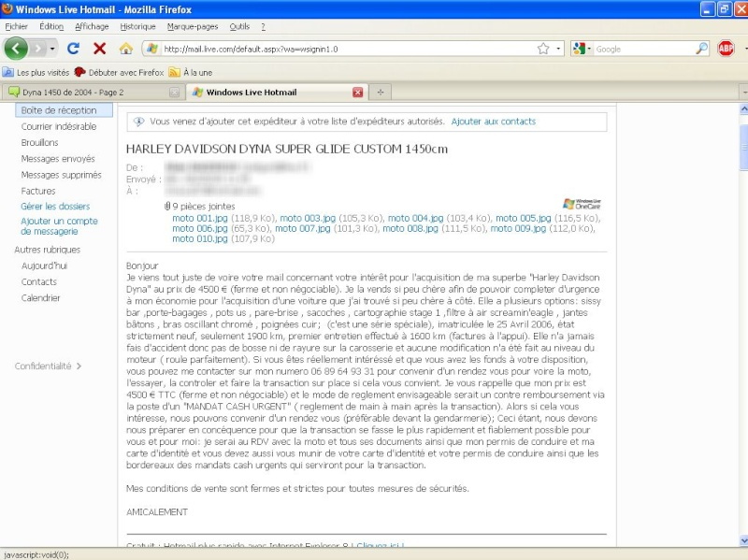748x560 pixels.
Task: Open the ? help menu
Action: tap(263, 26)
